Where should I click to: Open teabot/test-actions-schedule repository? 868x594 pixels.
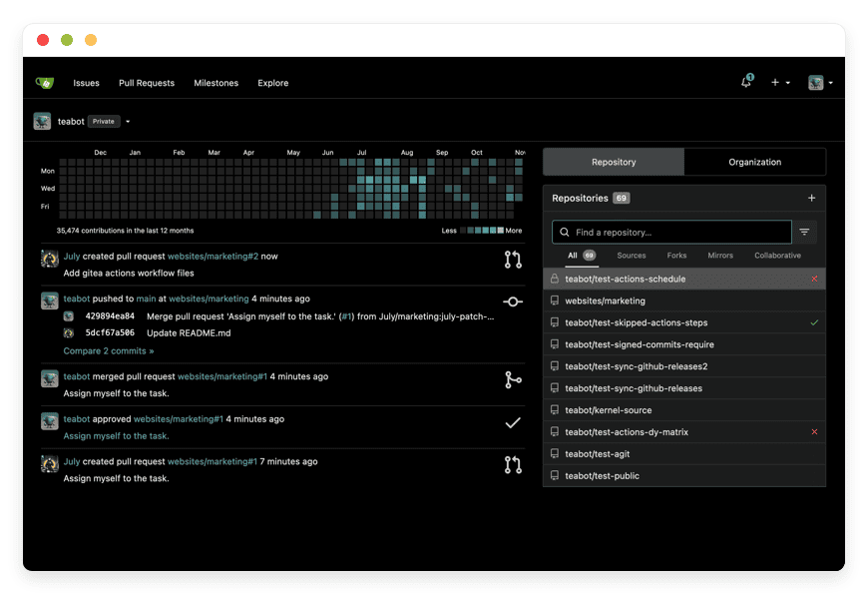pyautogui.click(x=625, y=279)
